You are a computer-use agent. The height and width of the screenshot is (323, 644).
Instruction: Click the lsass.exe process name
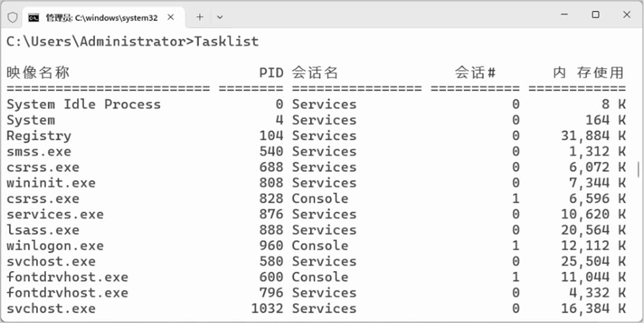pos(43,230)
